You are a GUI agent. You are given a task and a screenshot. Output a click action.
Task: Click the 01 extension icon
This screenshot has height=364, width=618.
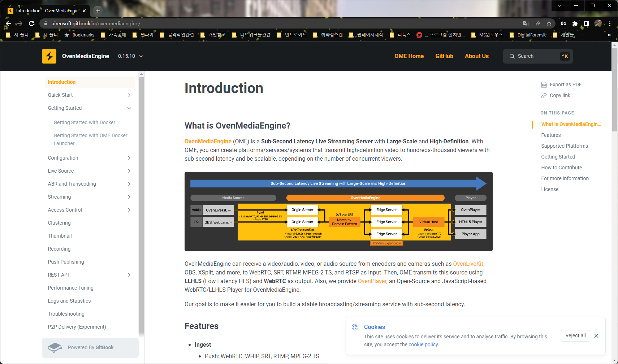[563, 23]
